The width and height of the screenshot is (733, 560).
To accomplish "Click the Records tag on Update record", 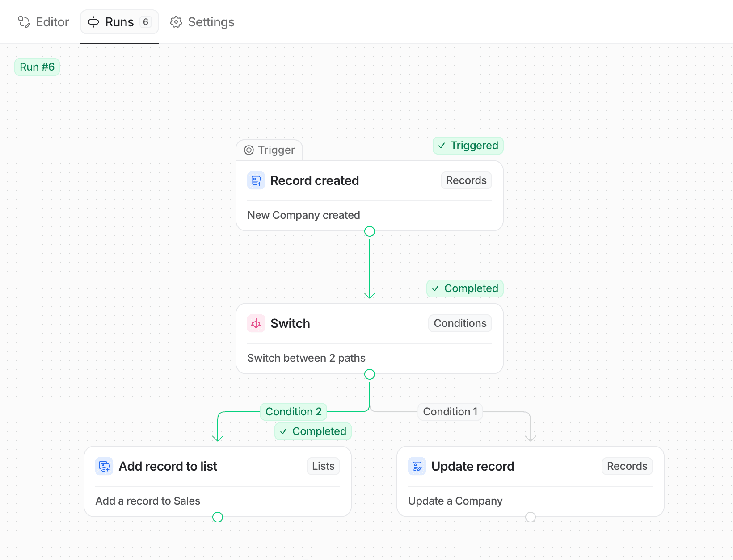I will pos(627,466).
